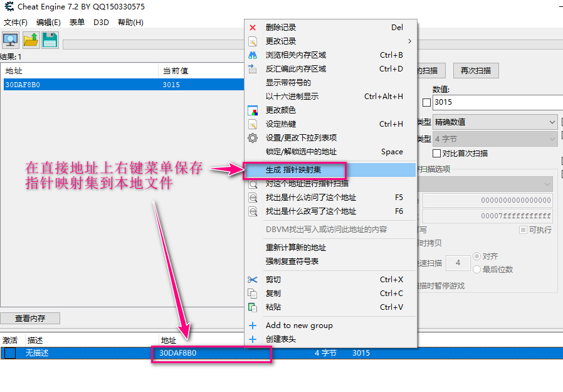This screenshot has width=563, height=392.
Task: Click the color palette icon for 更改颜色
Action: coord(253,110)
